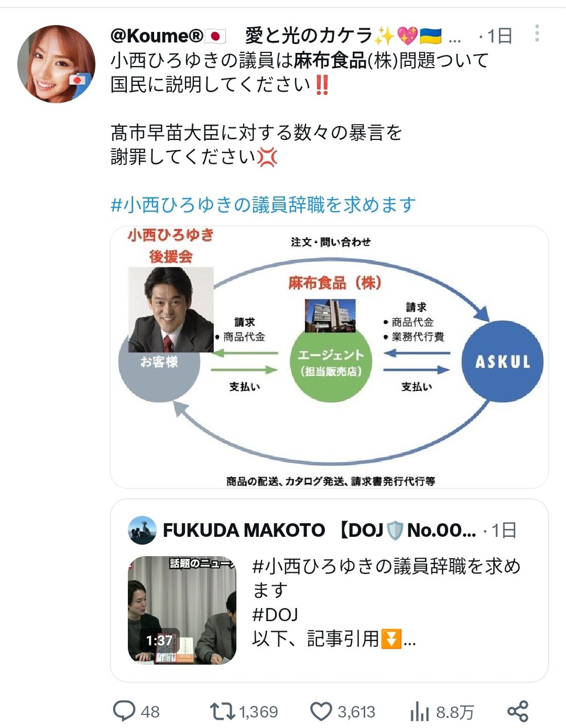Click the main tweet's 1日 timestamp
Screen dimensions: 566x728
(x=495, y=36)
